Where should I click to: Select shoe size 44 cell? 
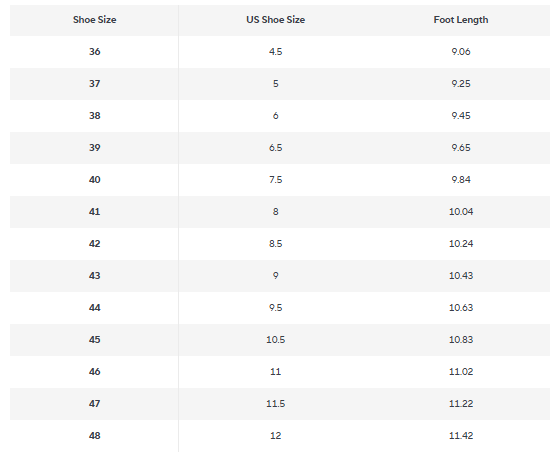point(95,307)
